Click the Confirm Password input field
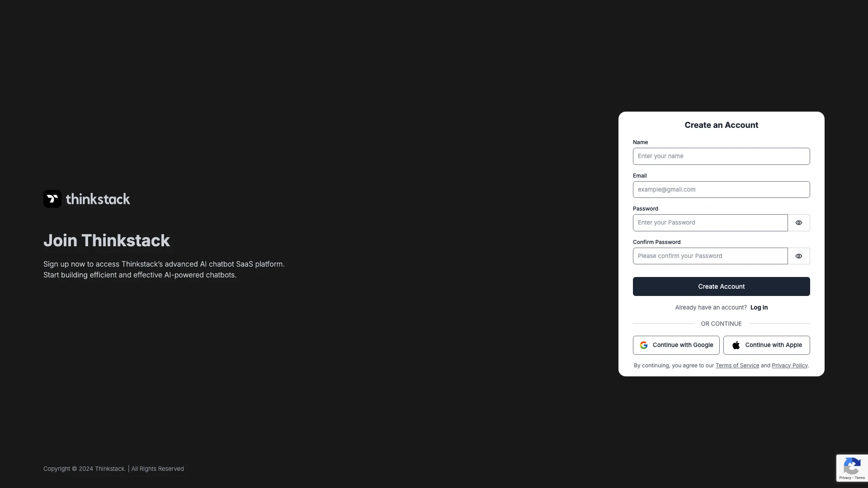Image resolution: width=868 pixels, height=488 pixels. pyautogui.click(x=711, y=256)
